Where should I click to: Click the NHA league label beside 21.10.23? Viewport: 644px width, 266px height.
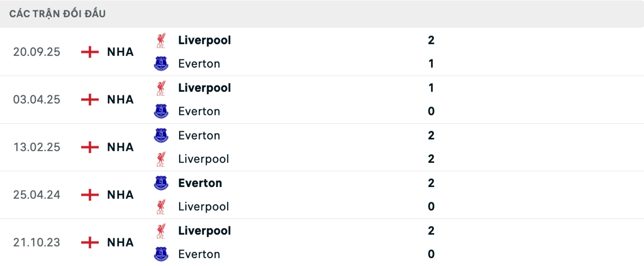(120, 242)
